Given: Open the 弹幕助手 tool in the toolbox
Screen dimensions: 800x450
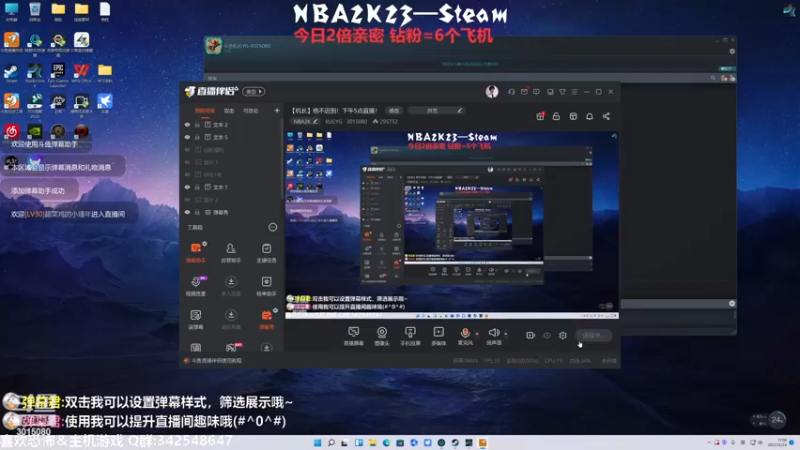Looking at the screenshot, I should [x=195, y=253].
